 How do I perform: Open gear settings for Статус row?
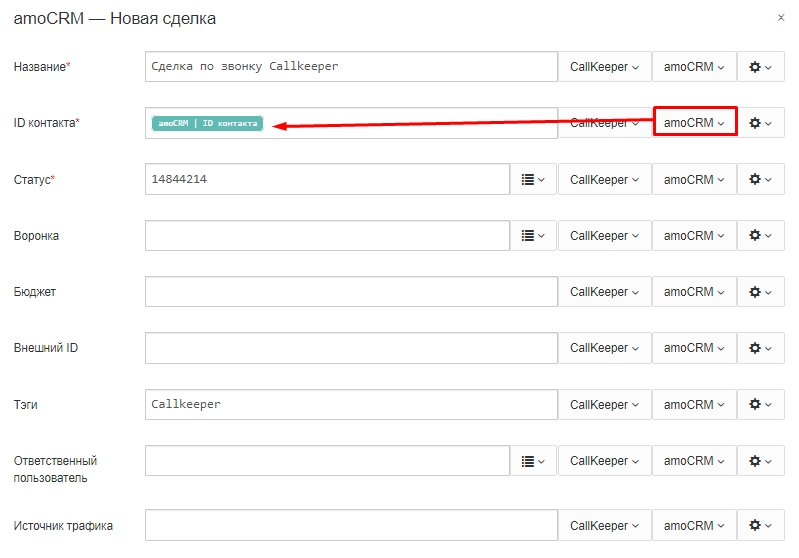[x=760, y=179]
